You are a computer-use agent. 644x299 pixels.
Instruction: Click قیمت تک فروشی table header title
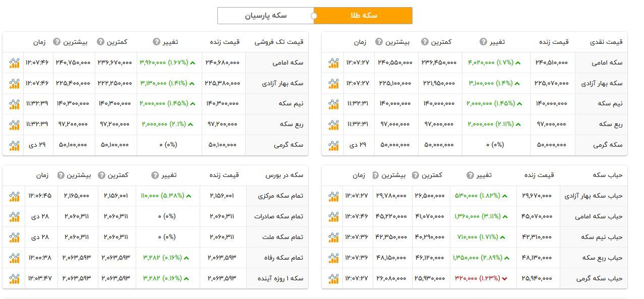click(278, 42)
